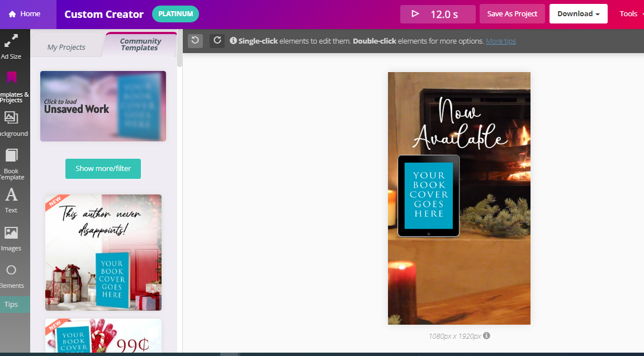Expand the Download dropdown
This screenshot has height=356, width=644.
pos(578,14)
